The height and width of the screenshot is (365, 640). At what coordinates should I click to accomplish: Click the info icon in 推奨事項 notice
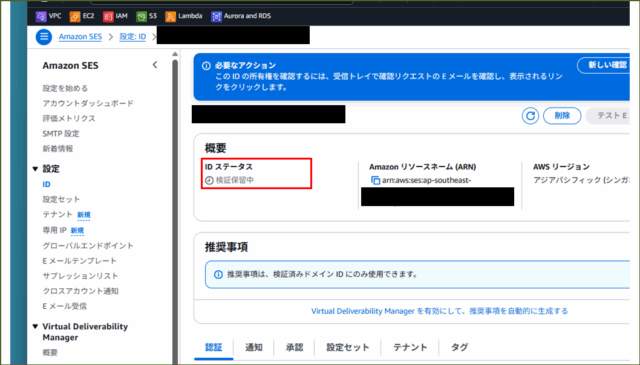218,275
